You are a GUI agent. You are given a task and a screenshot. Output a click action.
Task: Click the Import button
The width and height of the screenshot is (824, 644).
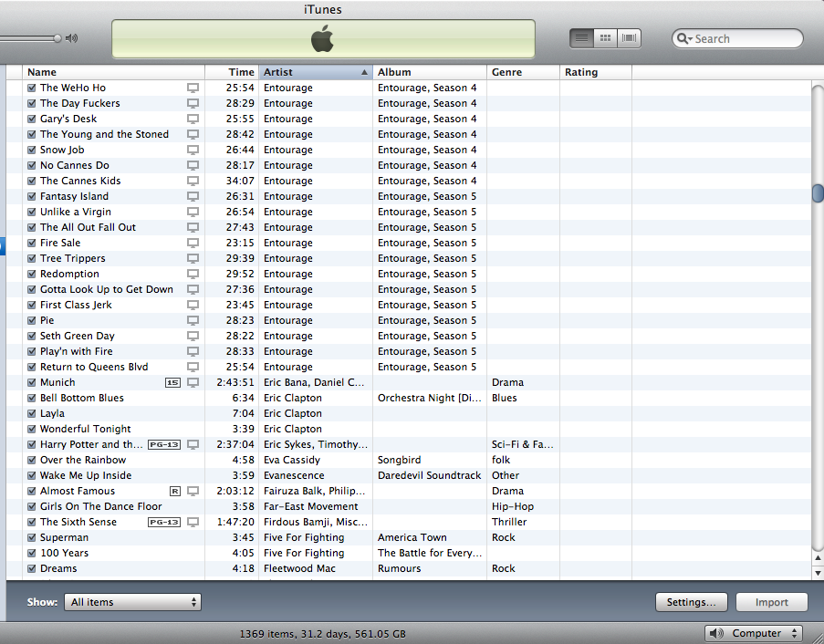[771, 602]
